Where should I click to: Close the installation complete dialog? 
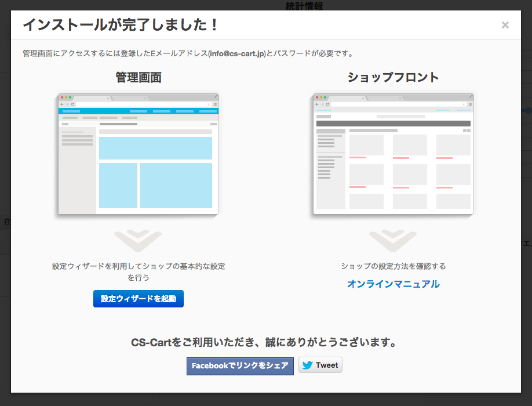[505, 25]
